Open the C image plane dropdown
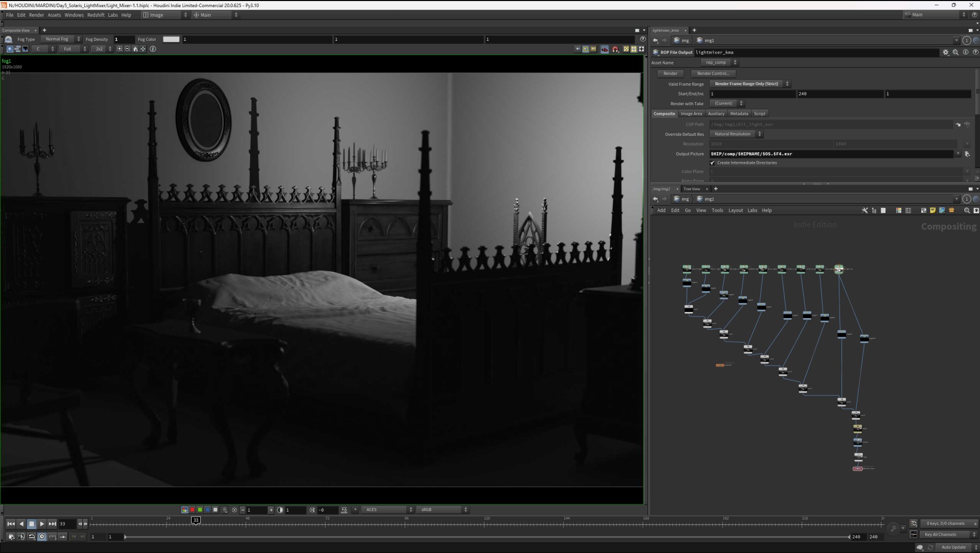The image size is (980, 553). (43, 49)
